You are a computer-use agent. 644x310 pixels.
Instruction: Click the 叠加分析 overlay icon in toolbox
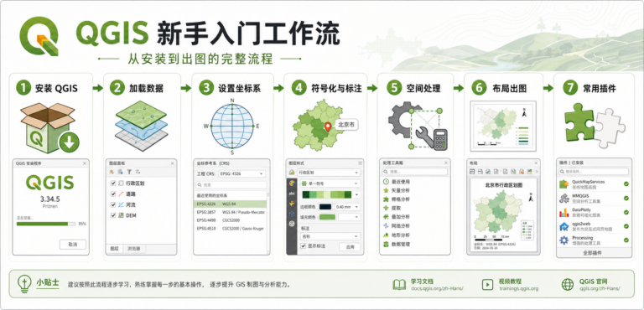click(386, 217)
